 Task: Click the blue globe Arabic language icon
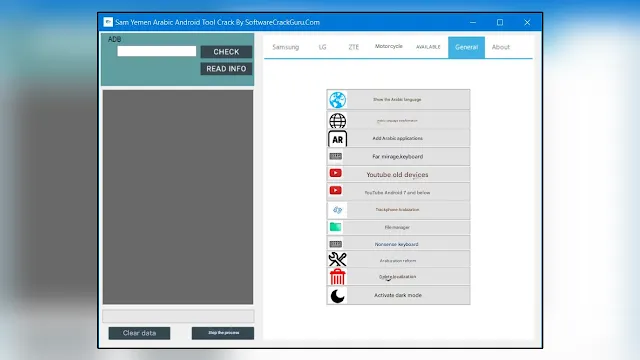point(338,100)
